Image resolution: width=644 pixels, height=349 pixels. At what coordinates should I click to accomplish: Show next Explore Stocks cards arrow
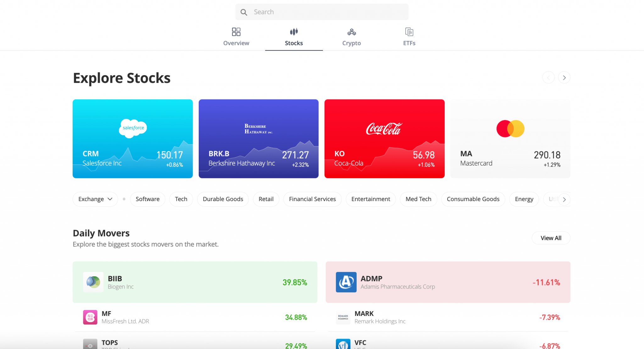pos(564,78)
